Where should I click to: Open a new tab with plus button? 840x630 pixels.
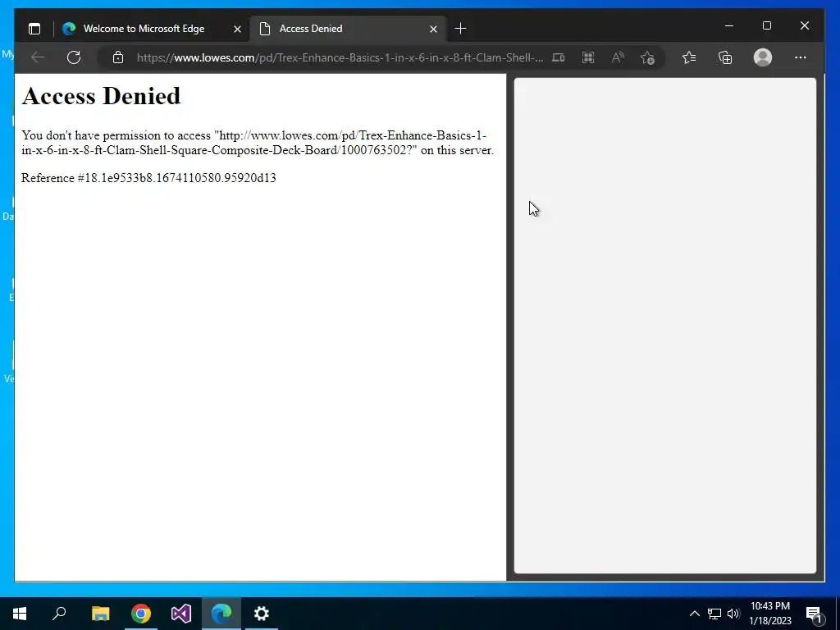point(460,29)
